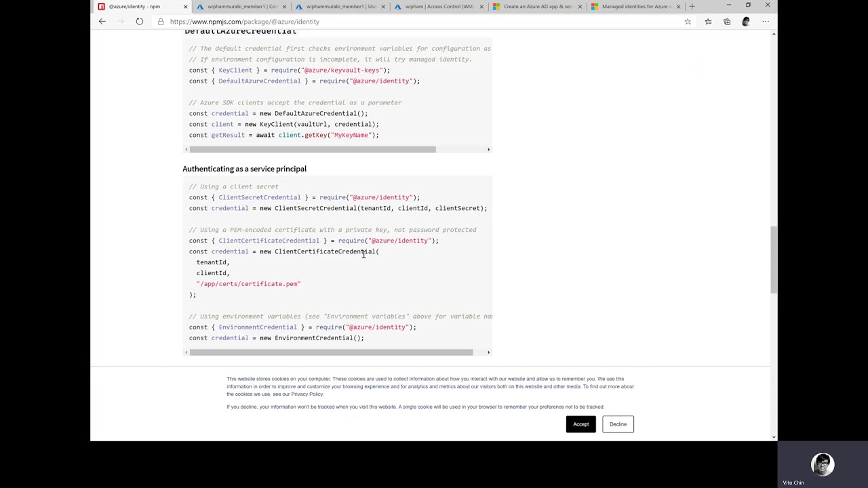Click right arrow of service principal code scrollbar
This screenshot has height=488, width=868.
coord(488,352)
